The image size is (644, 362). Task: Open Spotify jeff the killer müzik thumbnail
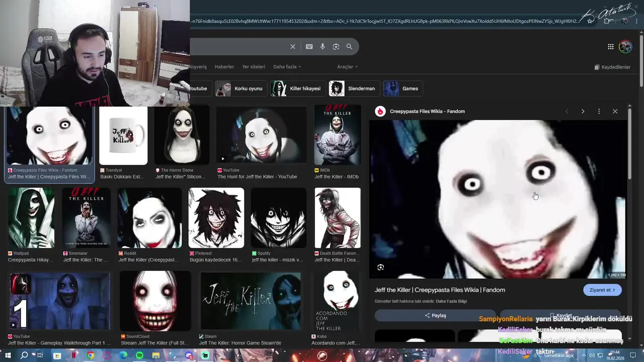(278, 218)
